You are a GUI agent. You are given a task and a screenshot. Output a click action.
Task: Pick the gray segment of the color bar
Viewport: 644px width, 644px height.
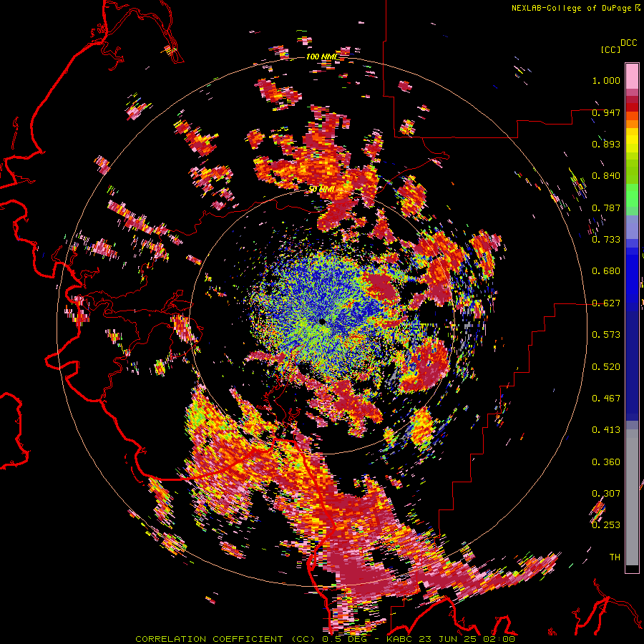(632, 497)
